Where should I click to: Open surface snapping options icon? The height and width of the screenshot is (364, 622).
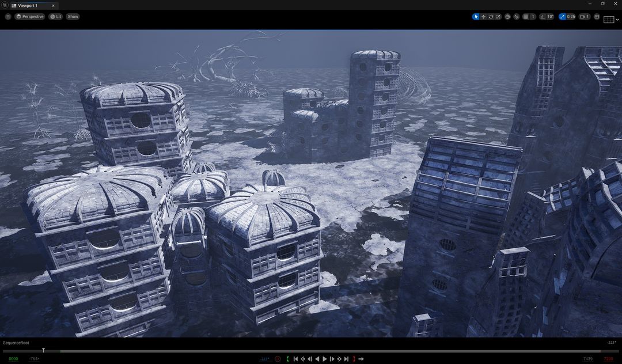click(517, 17)
